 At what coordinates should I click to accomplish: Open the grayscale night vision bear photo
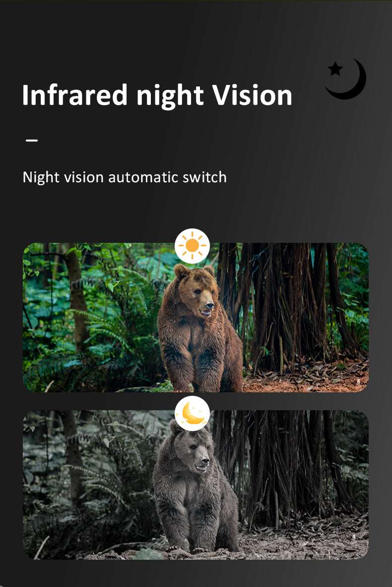tap(196, 485)
